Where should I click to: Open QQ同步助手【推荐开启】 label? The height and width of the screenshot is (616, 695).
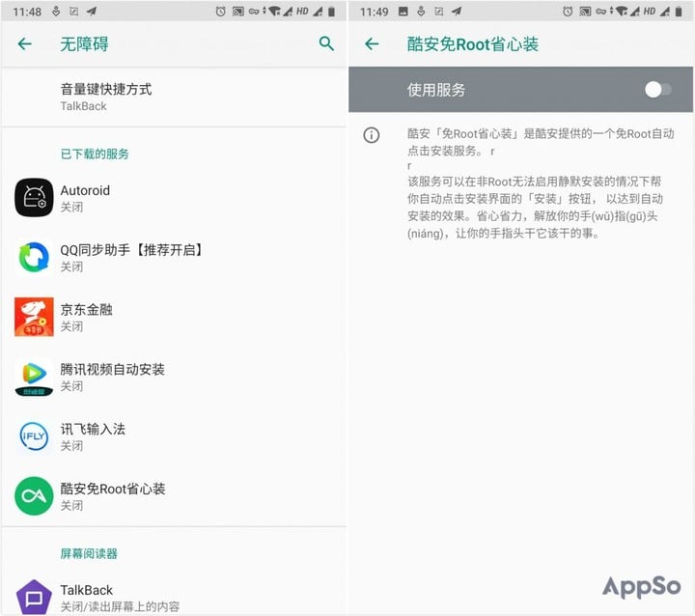click(x=131, y=250)
